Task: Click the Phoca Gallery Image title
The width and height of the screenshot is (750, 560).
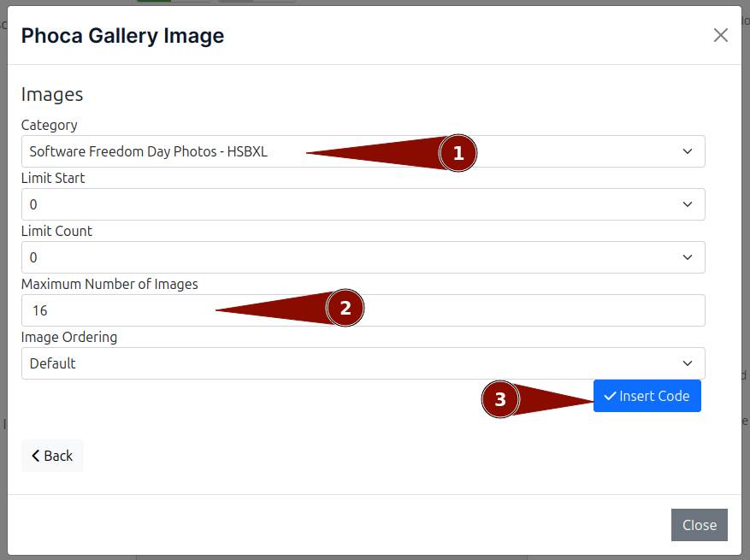Action: pos(122,35)
